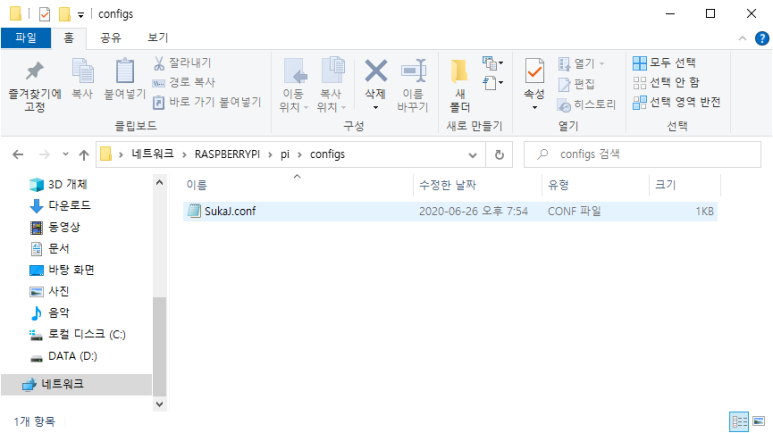Click the quick access new folder icon

click(x=64, y=14)
